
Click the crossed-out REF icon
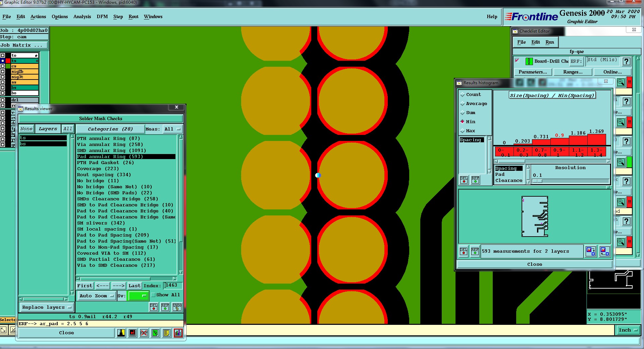(x=144, y=333)
